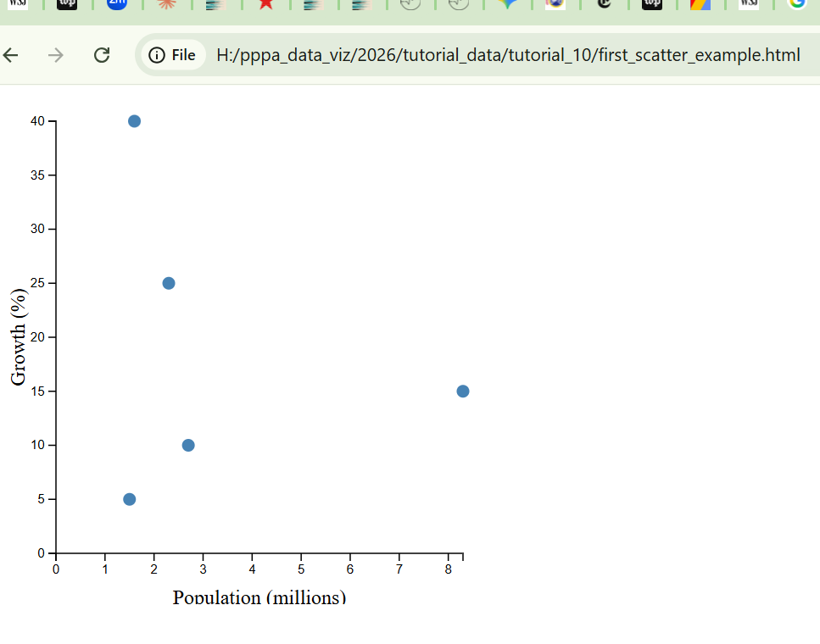Click the address bar file path

pyautogui.click(x=507, y=55)
